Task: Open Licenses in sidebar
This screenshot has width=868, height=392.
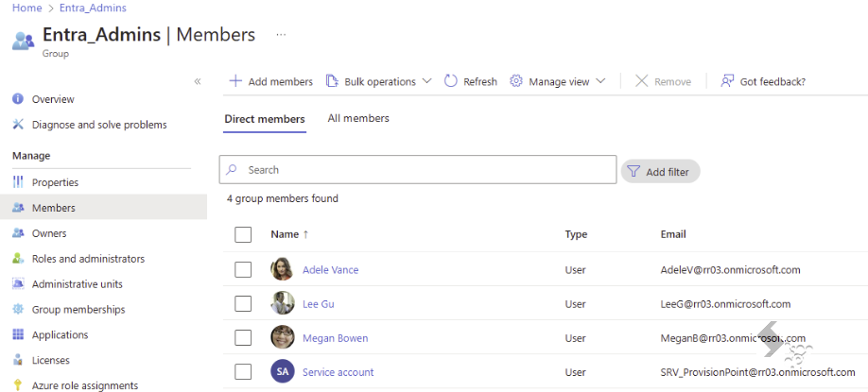Action: click(x=51, y=361)
